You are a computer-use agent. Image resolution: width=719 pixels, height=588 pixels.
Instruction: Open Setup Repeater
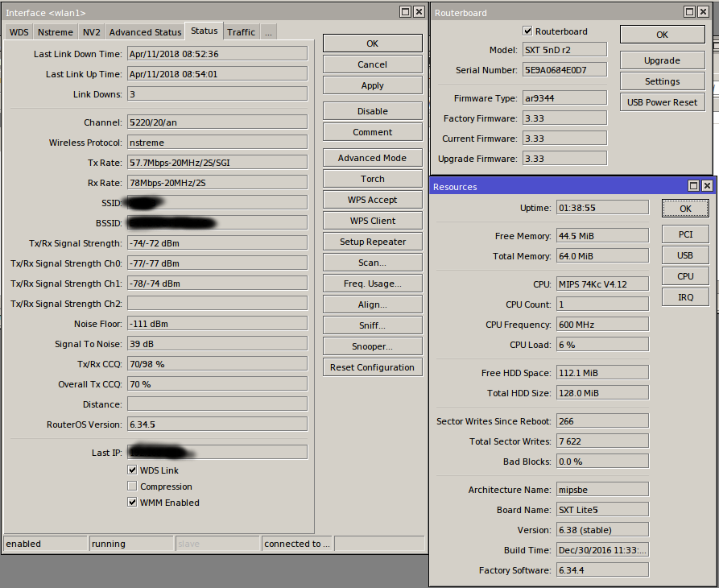372,242
